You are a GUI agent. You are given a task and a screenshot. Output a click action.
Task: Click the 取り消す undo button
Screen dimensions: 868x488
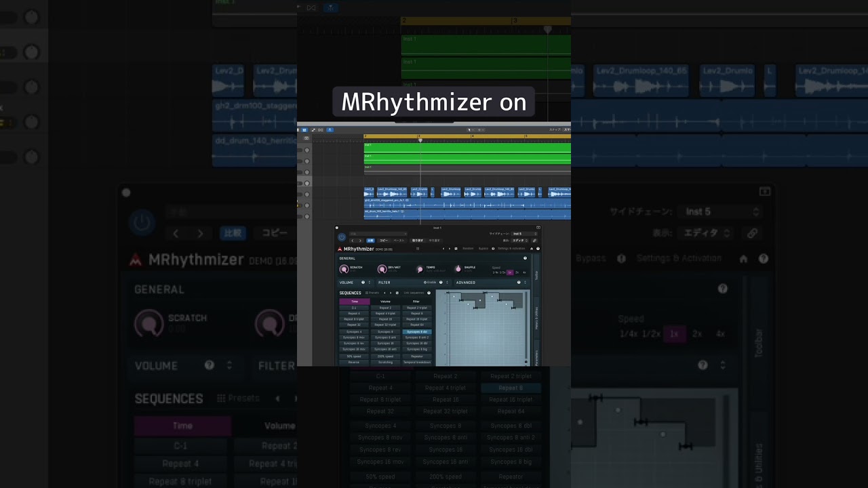418,241
